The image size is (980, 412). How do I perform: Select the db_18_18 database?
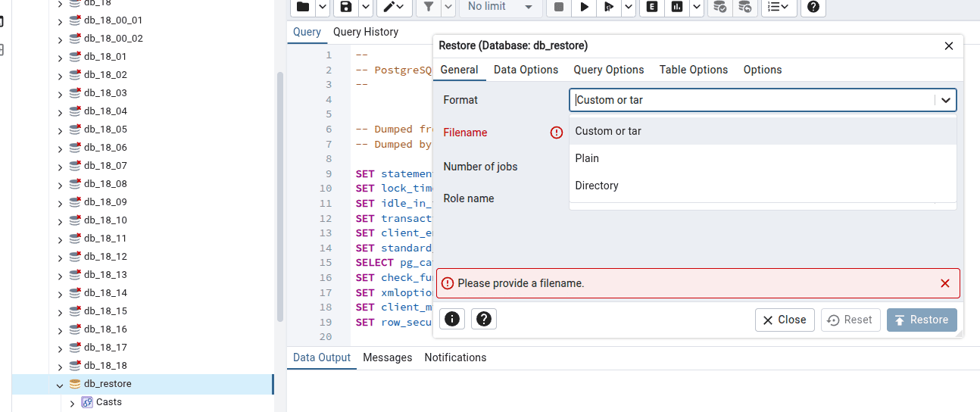click(x=105, y=365)
